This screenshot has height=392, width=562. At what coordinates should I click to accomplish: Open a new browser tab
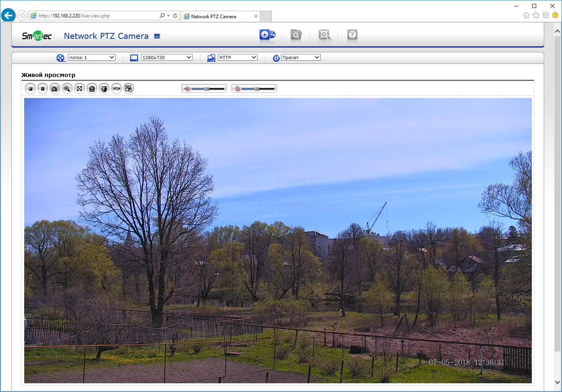click(x=266, y=16)
